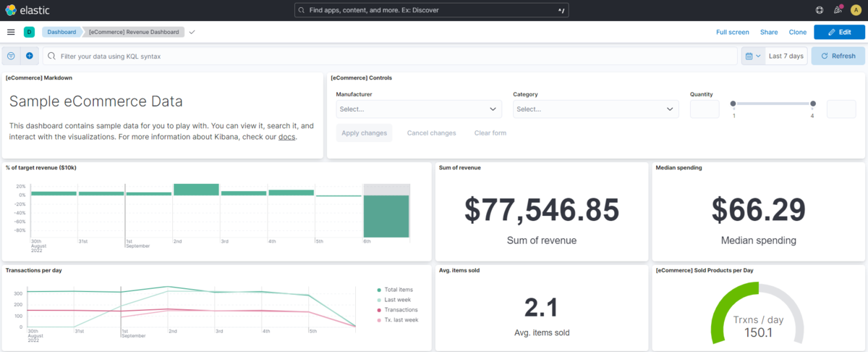Image resolution: width=868 pixels, height=352 pixels.
Task: Open the Manufacturer select dropdown
Action: tap(419, 109)
